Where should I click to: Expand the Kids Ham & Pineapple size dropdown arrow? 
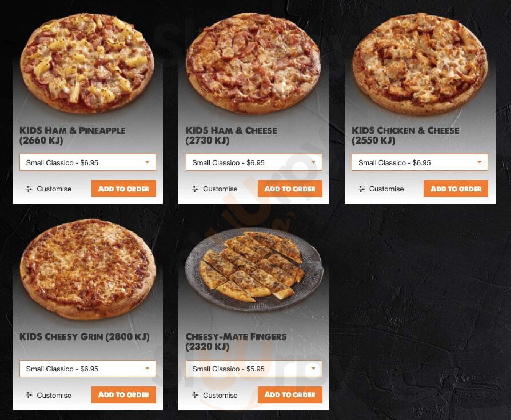coord(147,162)
